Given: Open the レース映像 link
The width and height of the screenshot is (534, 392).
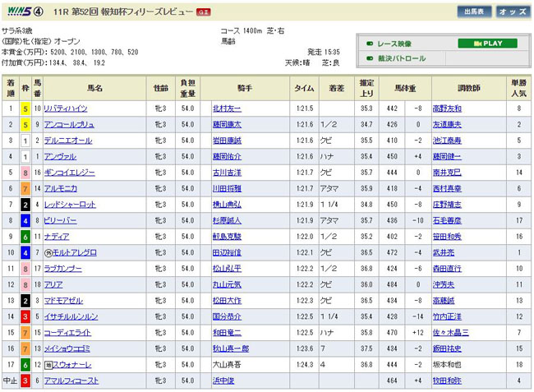Looking at the screenshot, I should pos(395,44).
